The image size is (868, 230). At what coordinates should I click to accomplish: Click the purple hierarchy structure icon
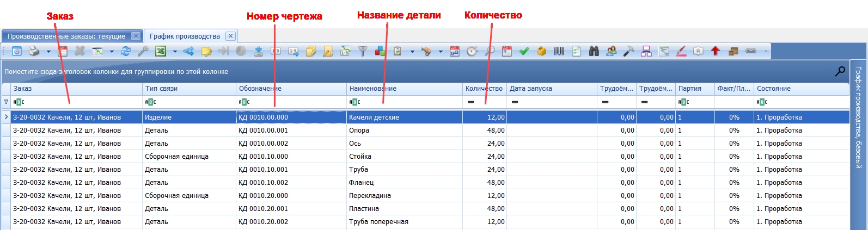tap(646, 51)
